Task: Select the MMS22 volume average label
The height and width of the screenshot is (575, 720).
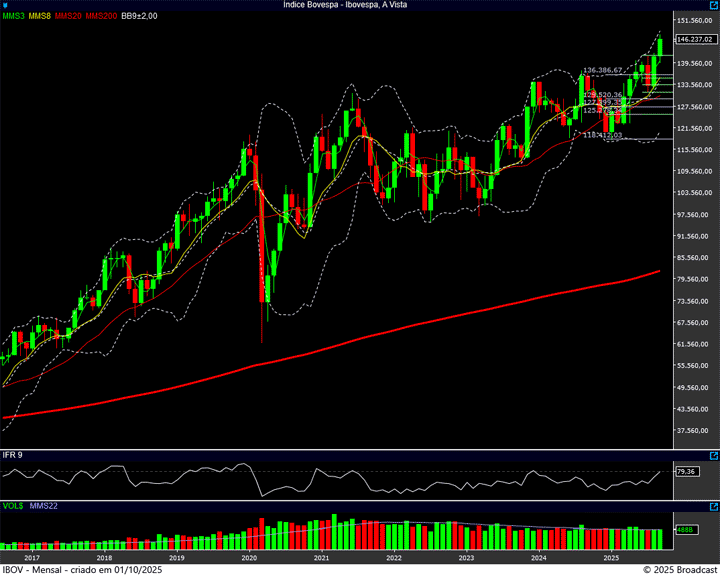Action: click(44, 506)
